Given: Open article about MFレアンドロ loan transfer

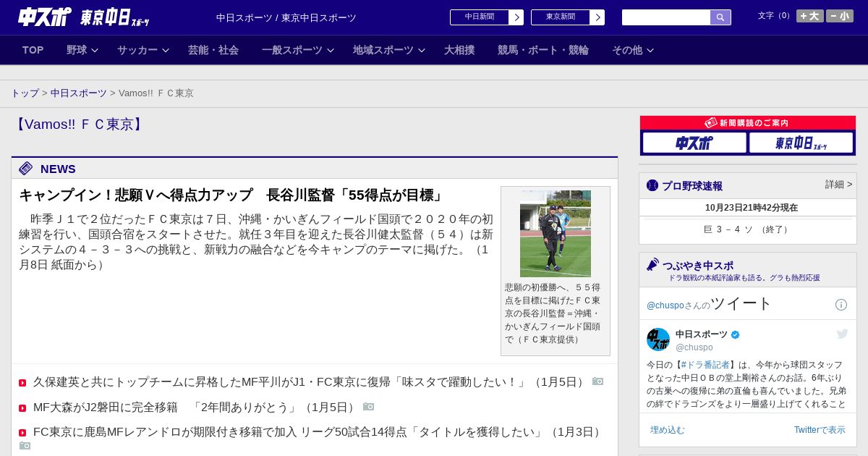Looking at the screenshot, I should [319, 432].
